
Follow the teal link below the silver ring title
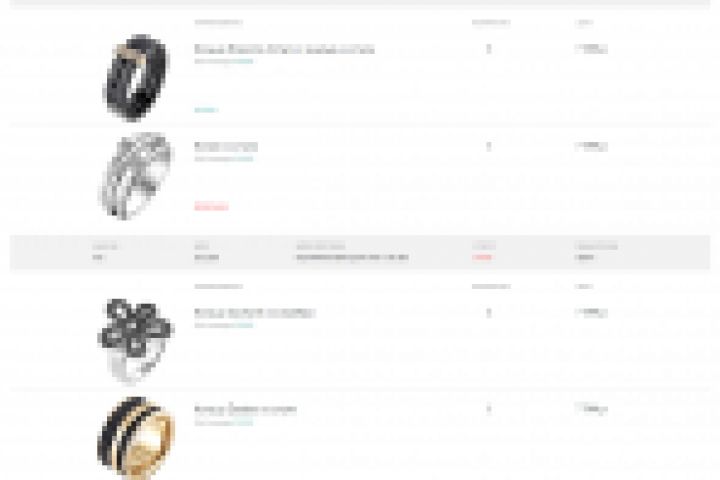point(244,159)
